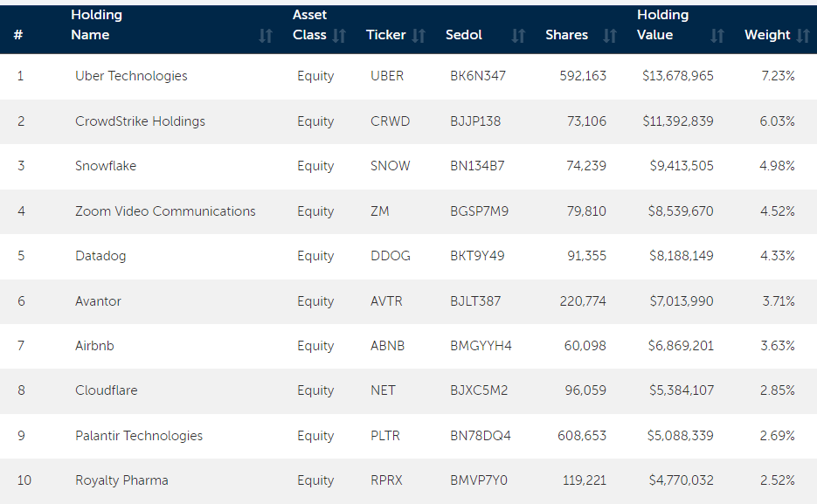Click the DDOG ticker cell

click(390, 256)
